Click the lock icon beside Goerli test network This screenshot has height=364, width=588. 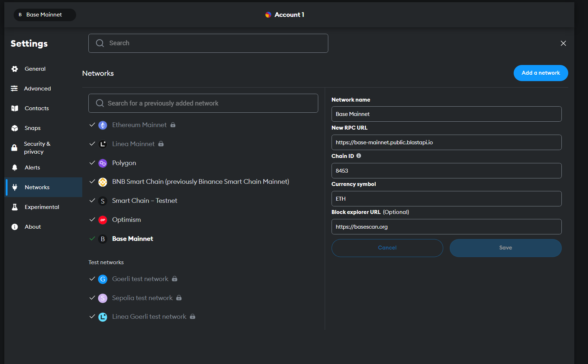[x=175, y=279]
